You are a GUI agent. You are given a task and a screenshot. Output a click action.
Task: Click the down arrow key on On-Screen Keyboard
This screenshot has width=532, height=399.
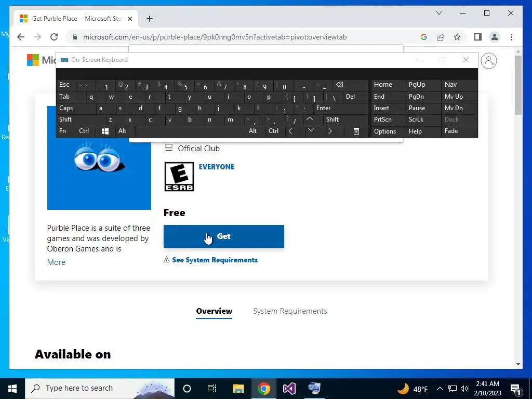[311, 130]
